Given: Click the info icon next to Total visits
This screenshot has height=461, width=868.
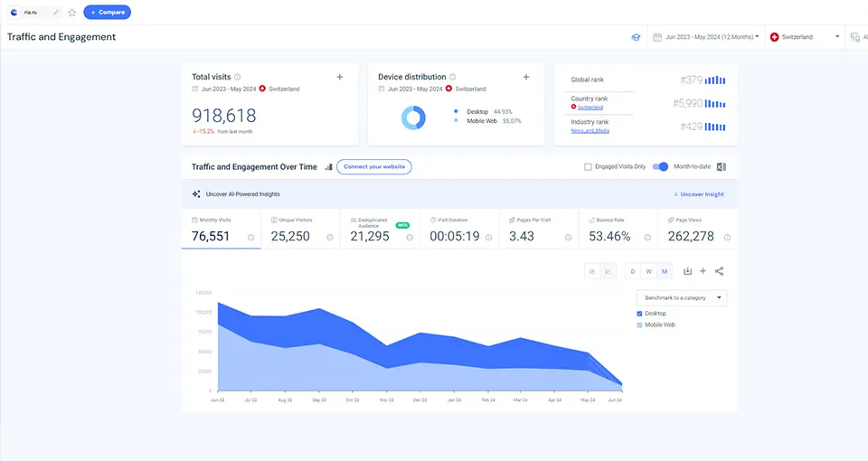Looking at the screenshot, I should tap(238, 78).
